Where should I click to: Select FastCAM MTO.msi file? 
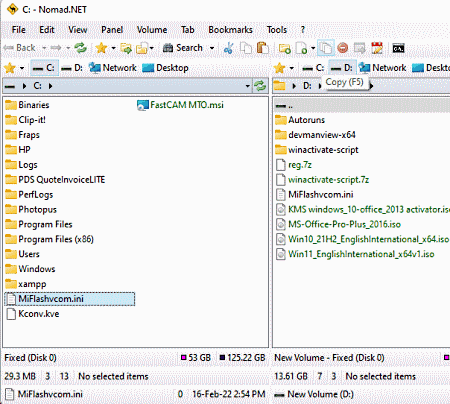coord(180,105)
